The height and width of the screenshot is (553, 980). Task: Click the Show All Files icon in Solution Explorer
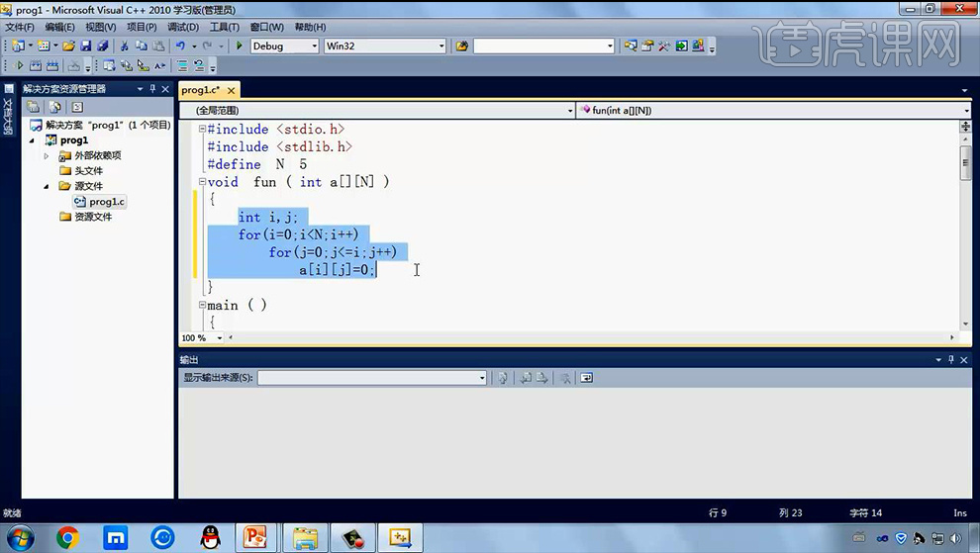(55, 107)
